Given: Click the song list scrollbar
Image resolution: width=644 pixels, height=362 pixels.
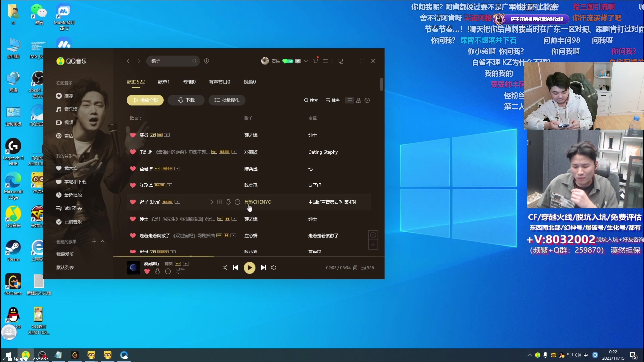Looking at the screenshot, I should click(381, 84).
